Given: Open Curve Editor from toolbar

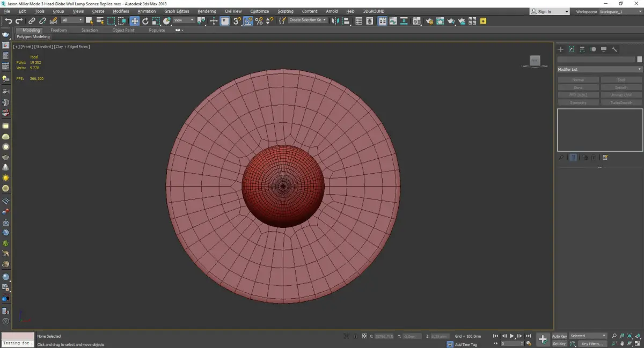Looking at the screenshot, I should point(393,21).
